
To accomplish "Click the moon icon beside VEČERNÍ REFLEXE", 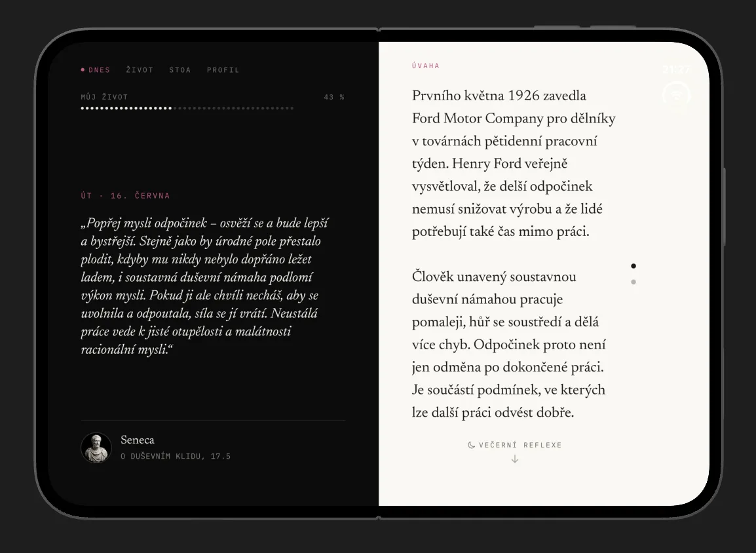I will (x=472, y=445).
